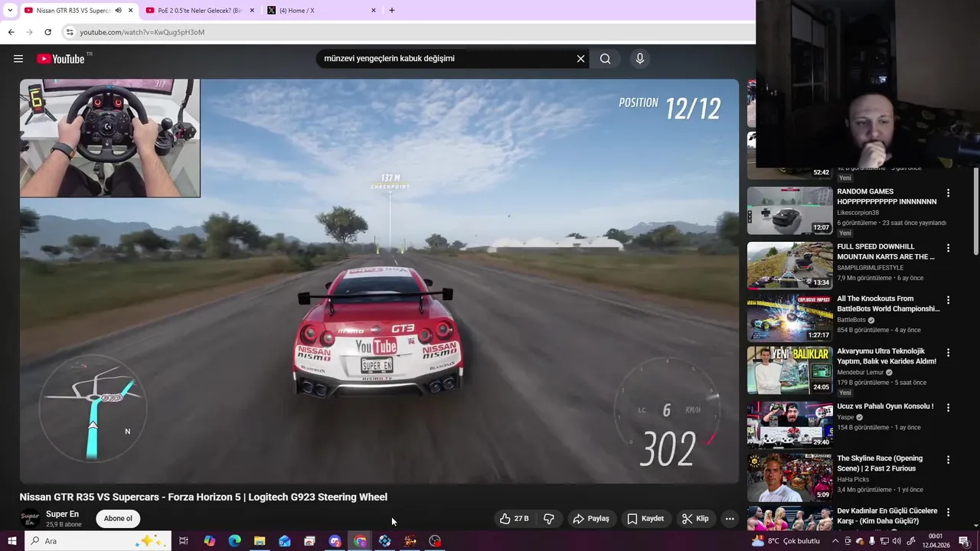The width and height of the screenshot is (980, 551).
Task: Open the Super En channel name link
Action: coord(62,514)
